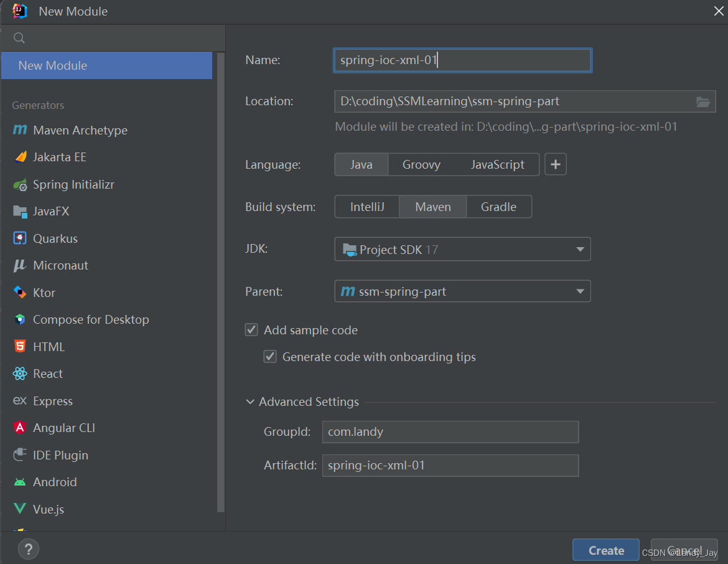
Task: Click the HTML5 shield icon
Action: [20, 346]
